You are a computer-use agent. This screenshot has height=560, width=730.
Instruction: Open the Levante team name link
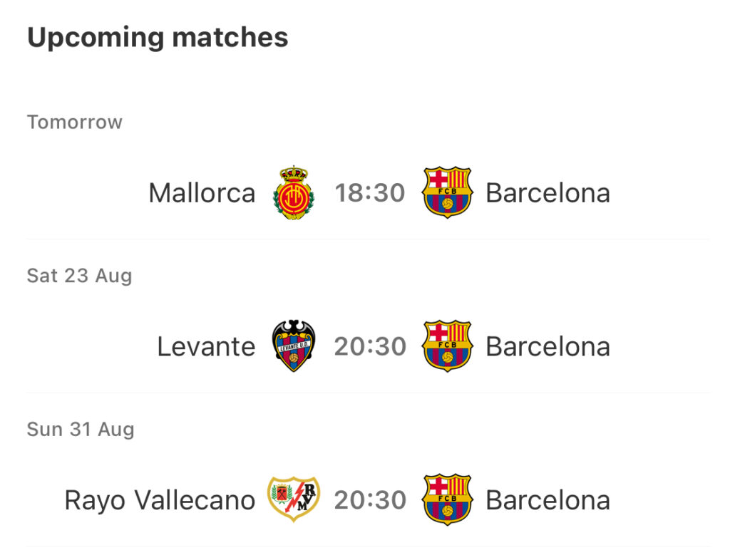point(206,346)
